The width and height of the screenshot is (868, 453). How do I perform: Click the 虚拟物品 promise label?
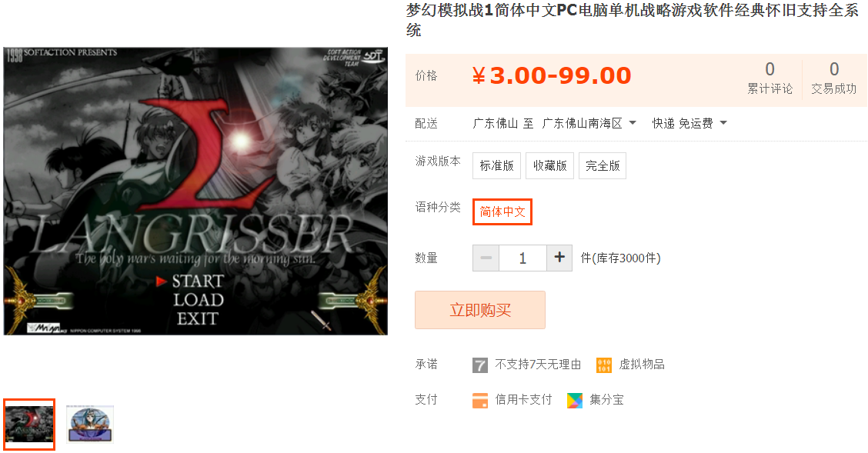pos(641,365)
